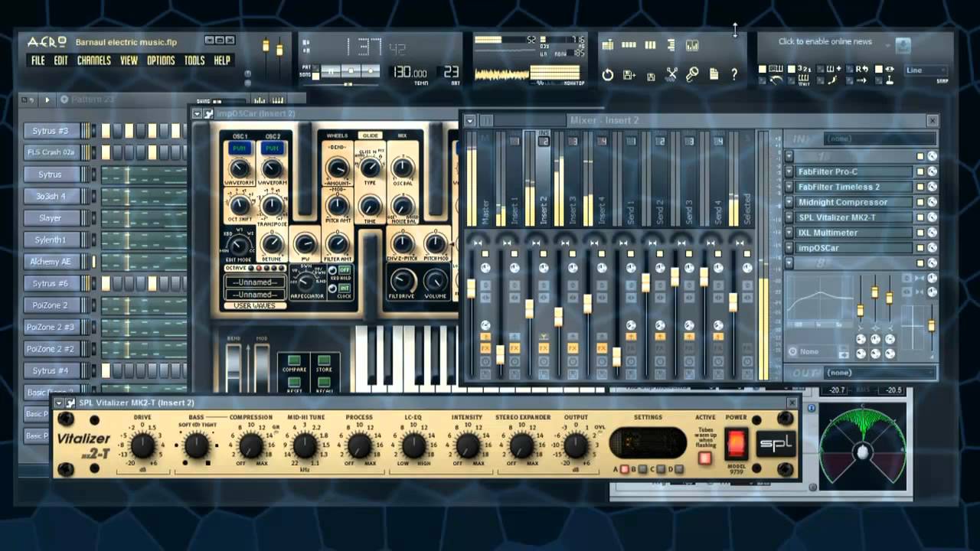Save new version with the disk-plus icon
The height and width of the screenshot is (551, 980).
point(629,74)
